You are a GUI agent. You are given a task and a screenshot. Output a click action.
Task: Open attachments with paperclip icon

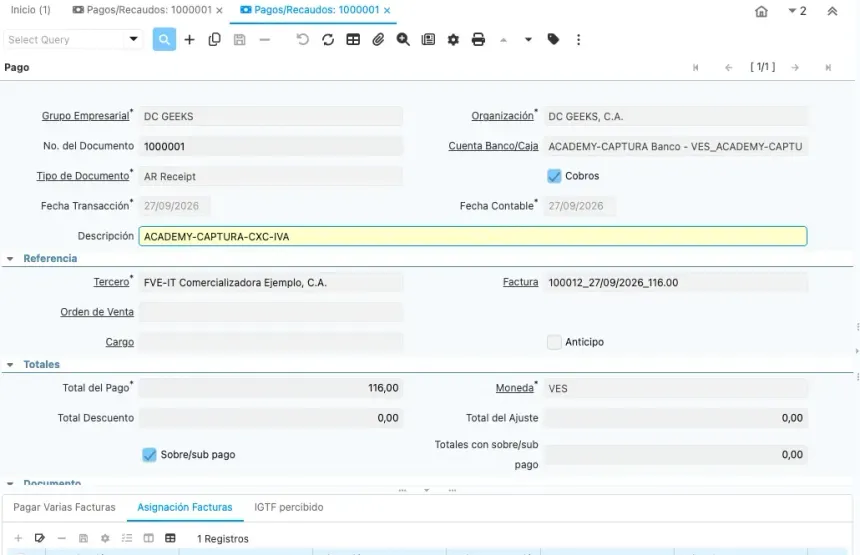pyautogui.click(x=378, y=39)
